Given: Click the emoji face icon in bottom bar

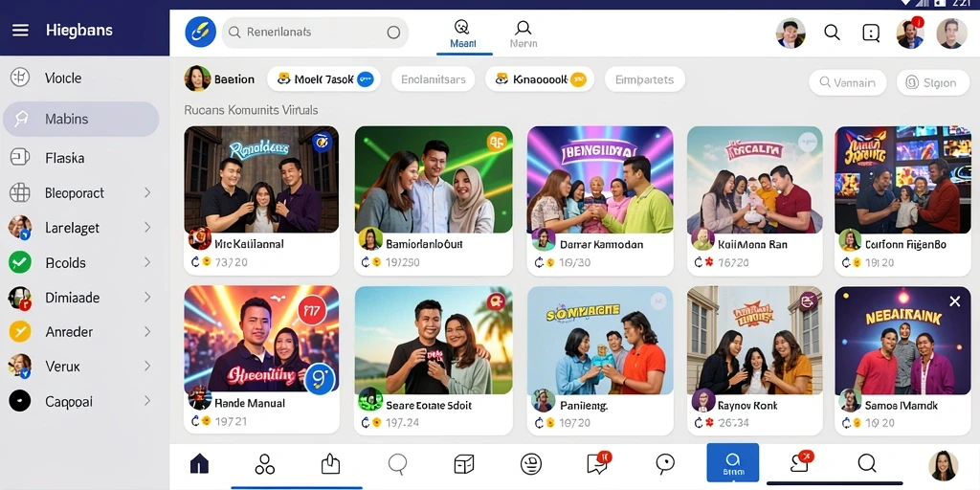Looking at the screenshot, I should click(530, 464).
